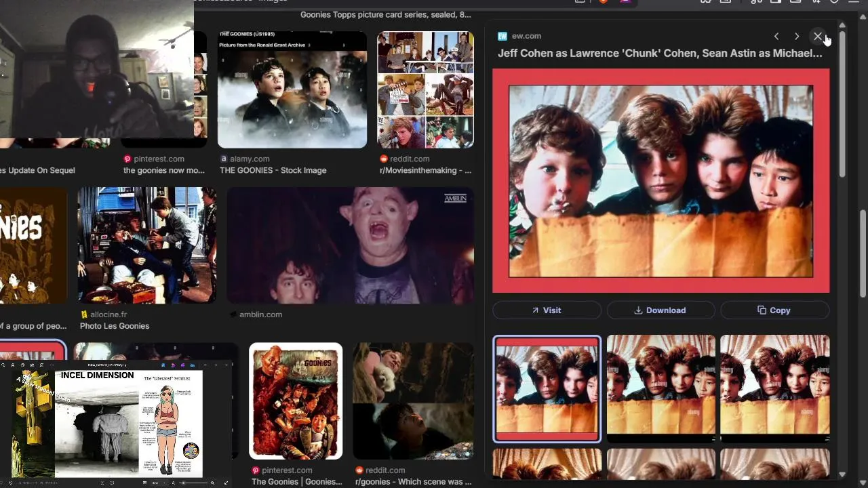Viewport: 868px width, 488px height.
Task: Open 'THE GOONIES - Stock Image' result title
Action: tap(273, 170)
